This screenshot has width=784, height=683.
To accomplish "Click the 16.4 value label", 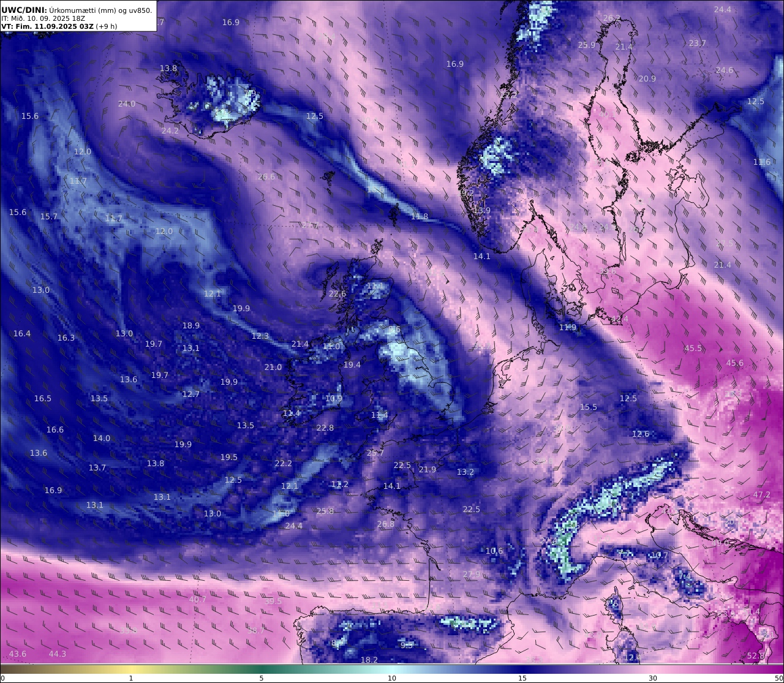I will pyautogui.click(x=22, y=334).
